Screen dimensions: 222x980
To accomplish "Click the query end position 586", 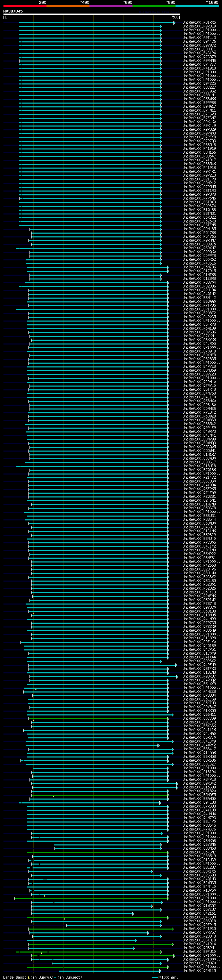I will point(175,17).
